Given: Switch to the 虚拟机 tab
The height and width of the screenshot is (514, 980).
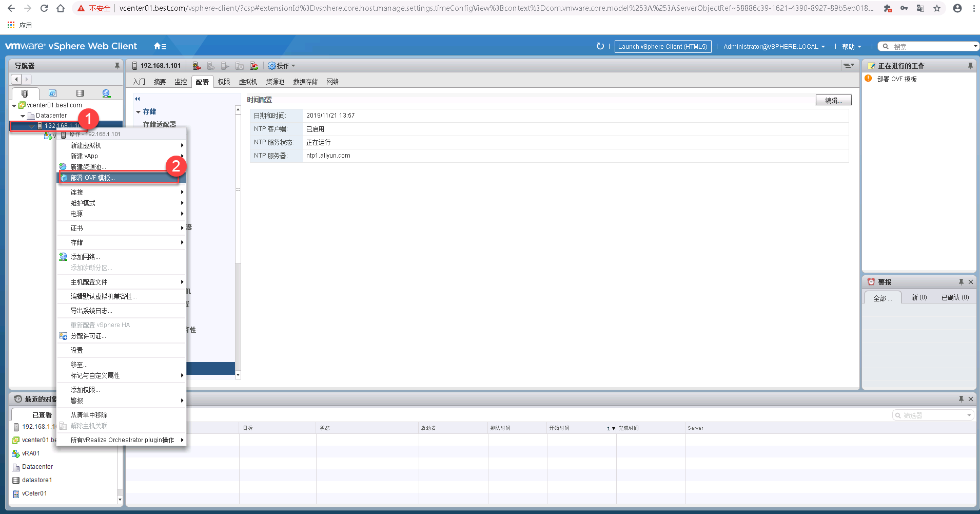Looking at the screenshot, I should coord(248,82).
